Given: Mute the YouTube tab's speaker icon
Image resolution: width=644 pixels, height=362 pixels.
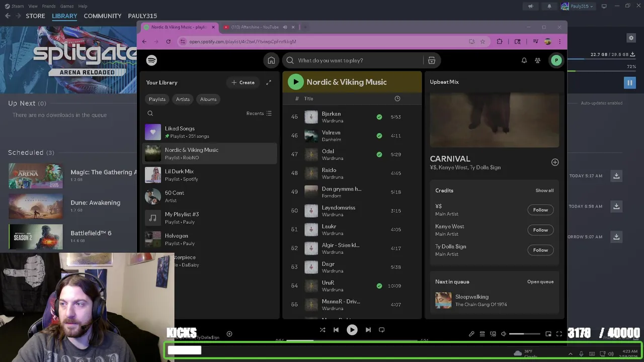Looking at the screenshot, I should tap(285, 27).
